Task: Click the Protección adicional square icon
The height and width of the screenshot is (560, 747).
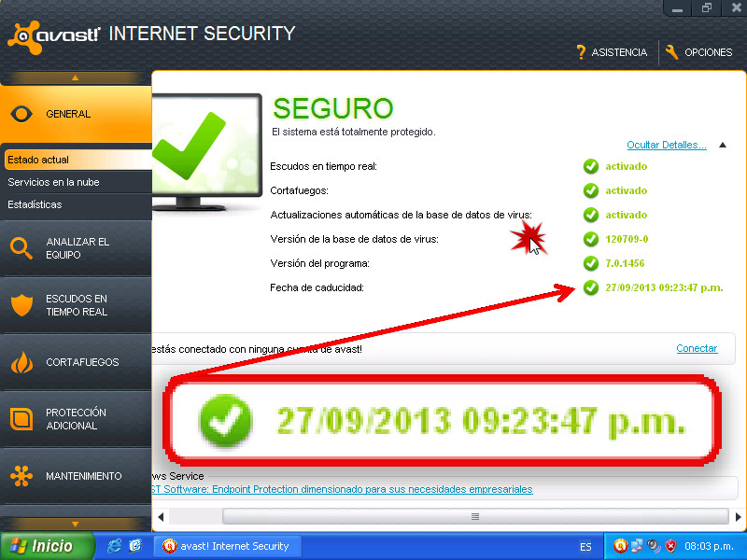Action: click(21, 419)
